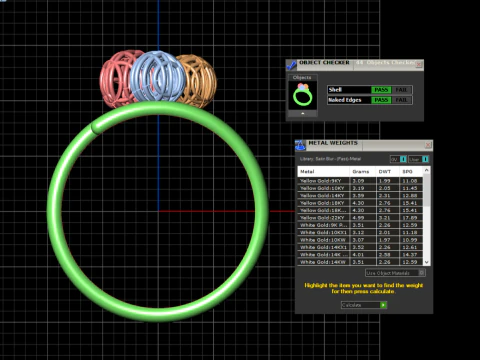
Task: Sort by the Grams column header
Action: (362, 171)
